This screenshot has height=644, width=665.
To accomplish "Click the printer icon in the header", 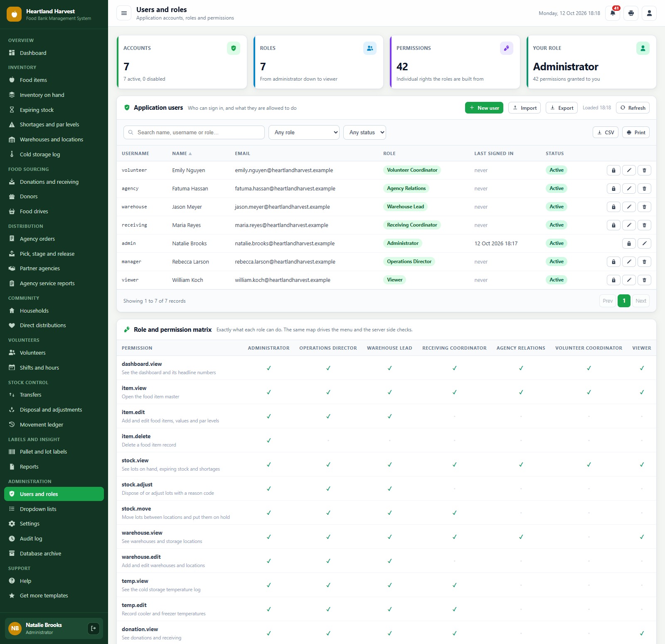I will 631,13.
